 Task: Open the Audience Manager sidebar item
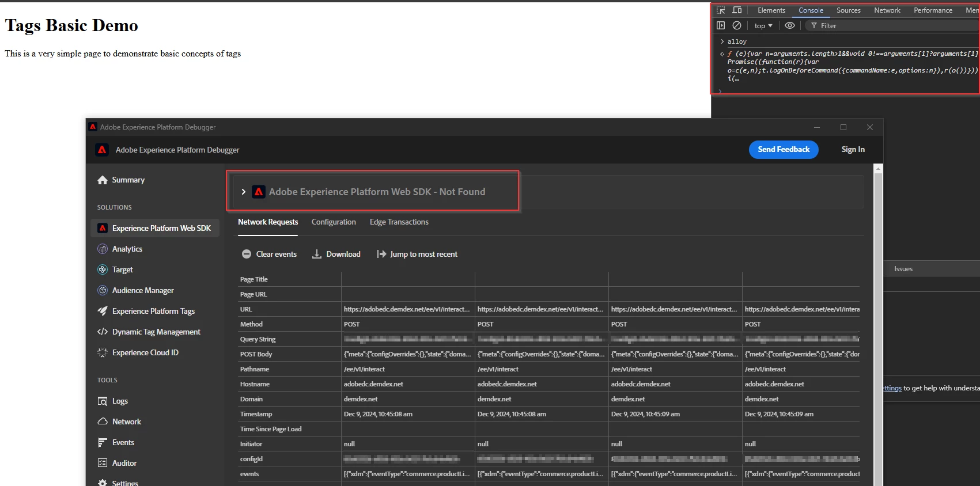(x=155, y=290)
